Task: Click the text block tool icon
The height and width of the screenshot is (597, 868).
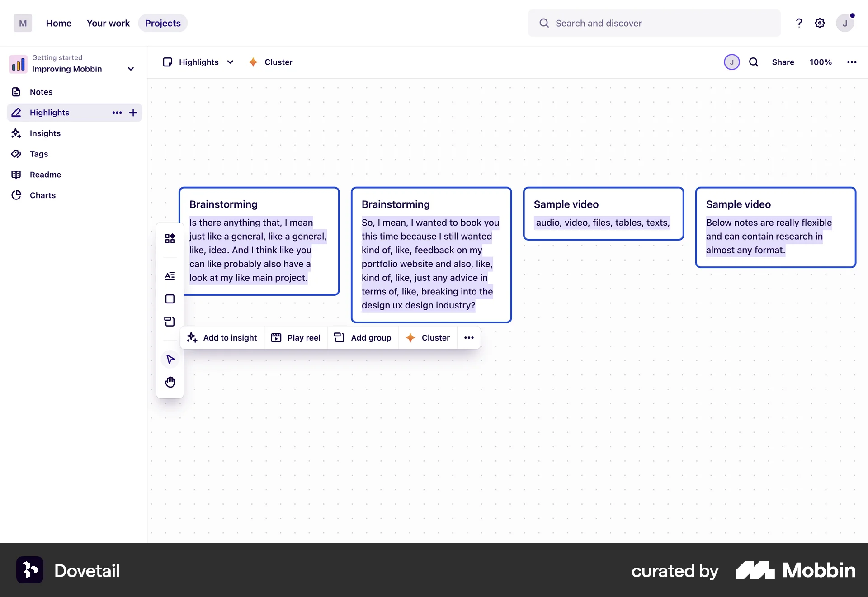Action: [x=170, y=276]
